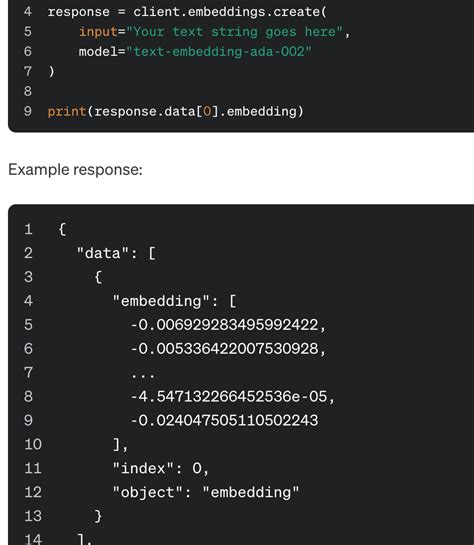Screen dimensions: 474x545
Task: Click the opening brace on JSON line 1
Action: pyautogui.click(x=62, y=229)
